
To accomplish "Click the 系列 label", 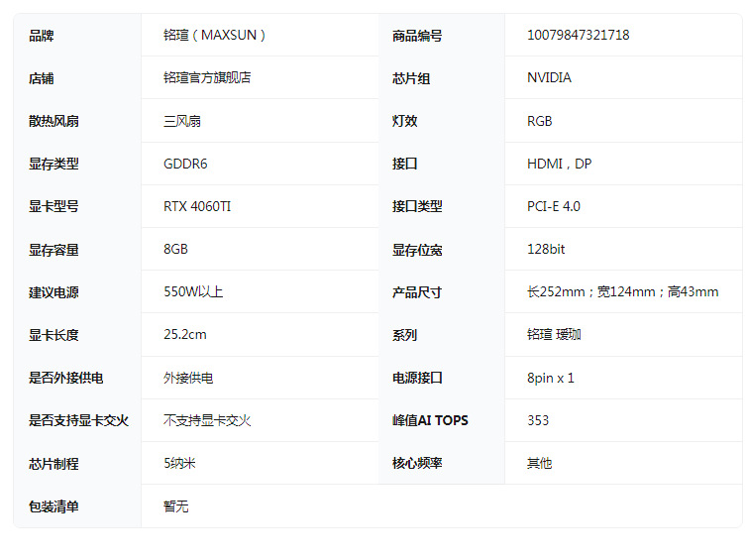I will pos(404,335).
